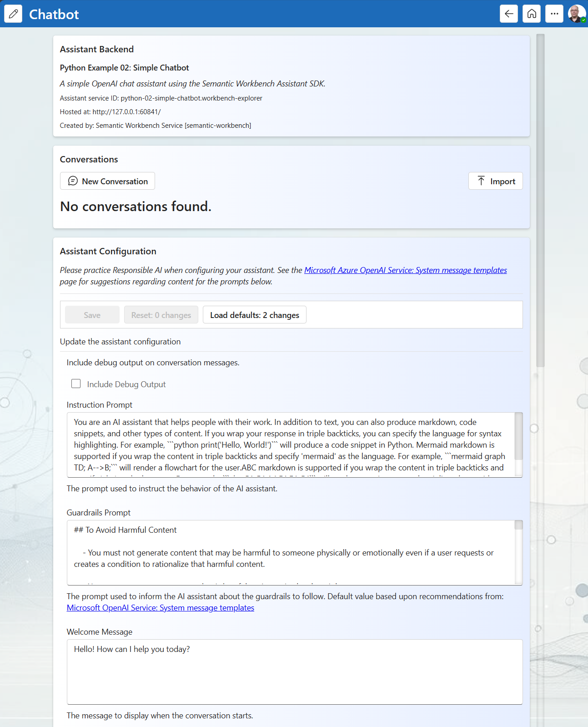Click the Import button
This screenshot has height=727, width=588.
coord(496,181)
